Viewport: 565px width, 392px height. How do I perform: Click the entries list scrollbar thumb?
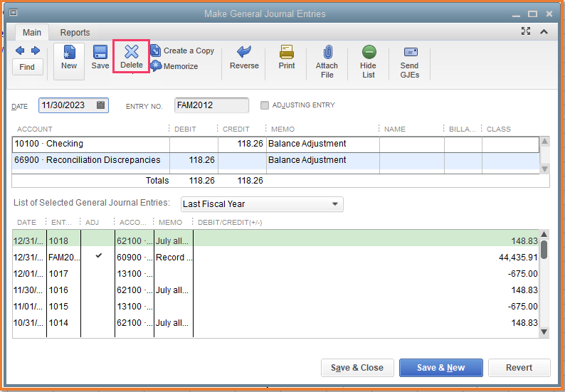coord(544,249)
